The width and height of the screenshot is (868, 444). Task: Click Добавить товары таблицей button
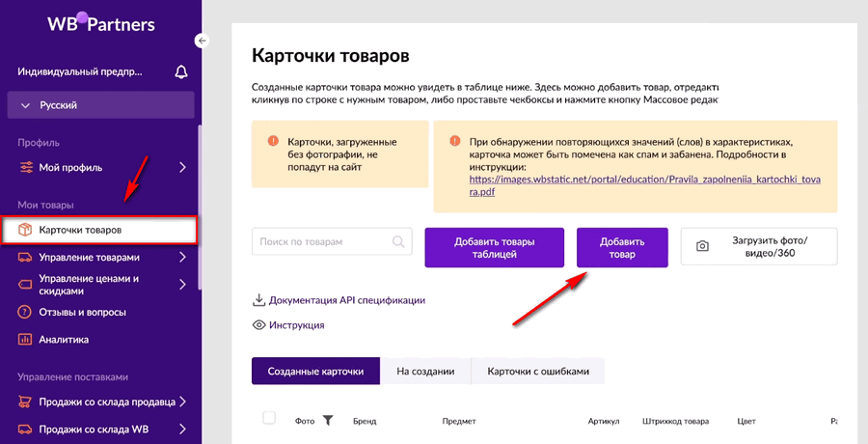click(495, 248)
